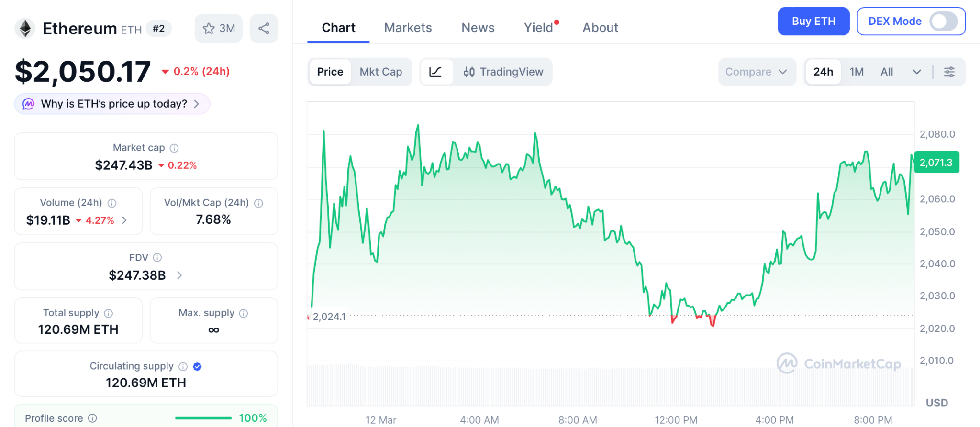
Task: Switch to the News tab
Action: pos(478,28)
